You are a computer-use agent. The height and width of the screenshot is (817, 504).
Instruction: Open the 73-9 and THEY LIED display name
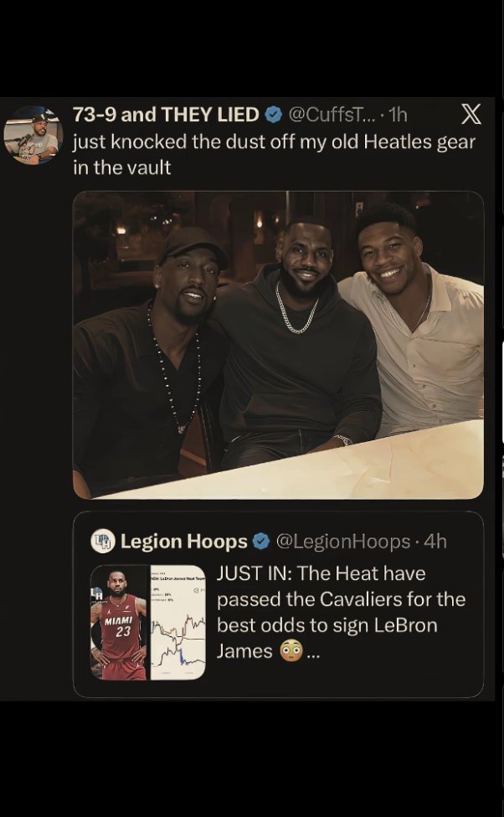[x=166, y=114]
